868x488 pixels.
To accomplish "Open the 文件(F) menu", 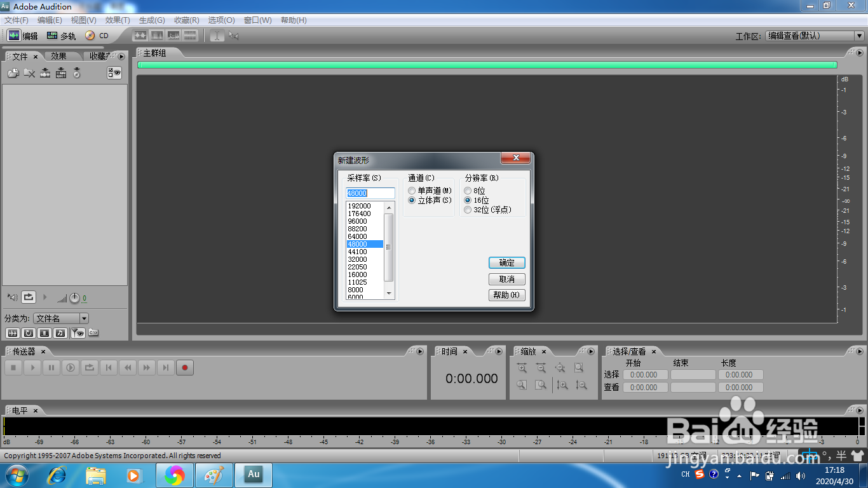I will (x=16, y=20).
